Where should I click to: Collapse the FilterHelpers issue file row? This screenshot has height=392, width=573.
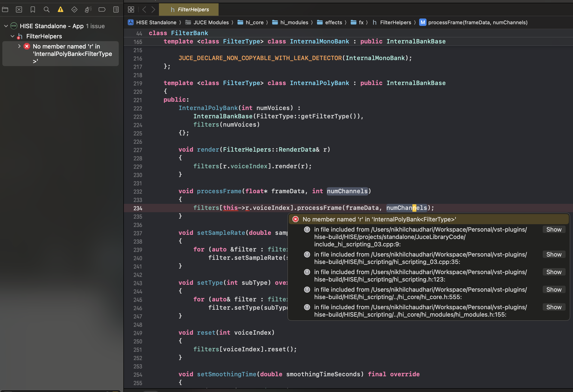(12, 36)
